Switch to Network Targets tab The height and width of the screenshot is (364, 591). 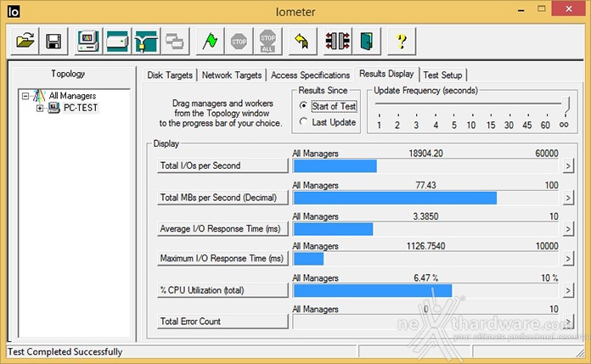[232, 75]
